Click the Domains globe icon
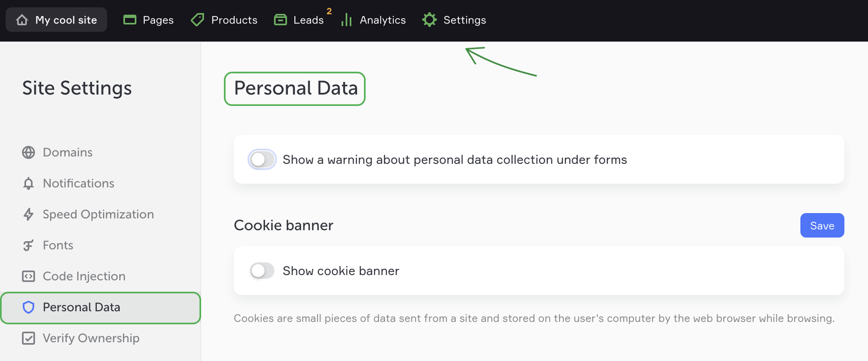The image size is (868, 361). (x=28, y=152)
